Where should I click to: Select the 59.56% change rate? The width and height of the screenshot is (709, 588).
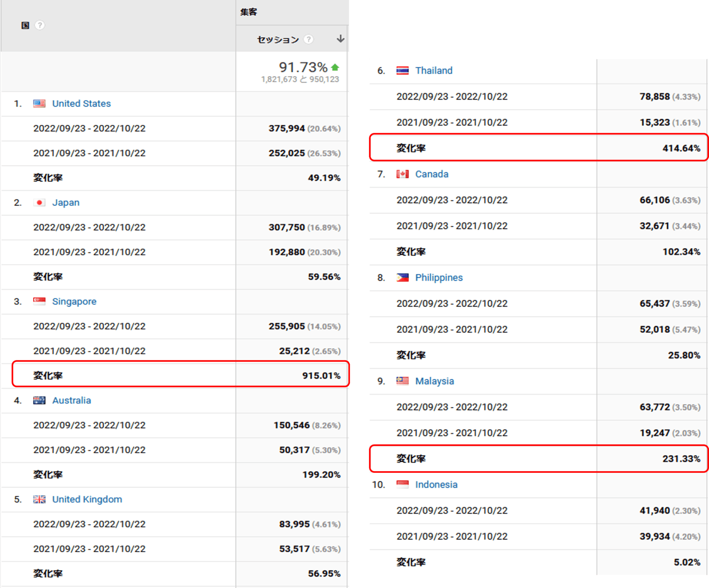pyautogui.click(x=324, y=277)
